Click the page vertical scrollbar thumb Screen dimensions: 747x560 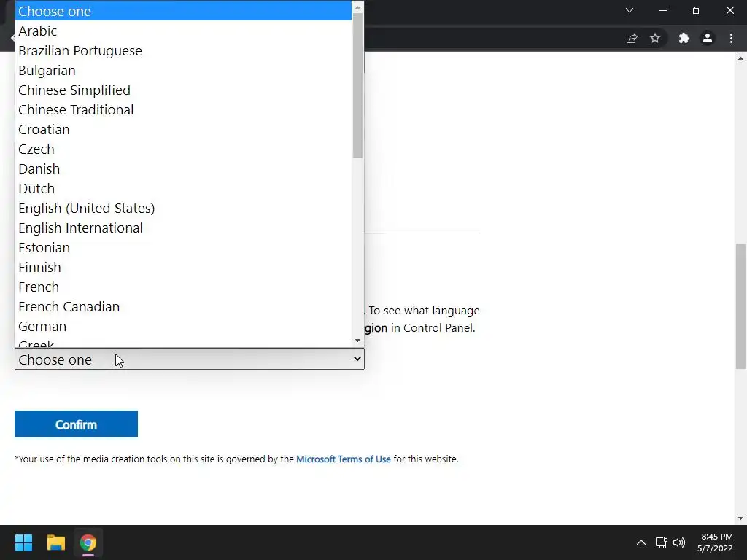point(741,306)
